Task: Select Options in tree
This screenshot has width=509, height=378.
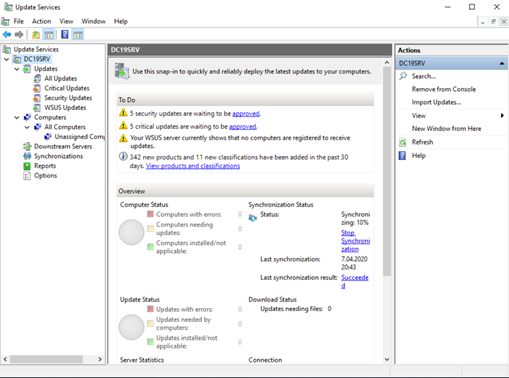Action: pyautogui.click(x=45, y=175)
